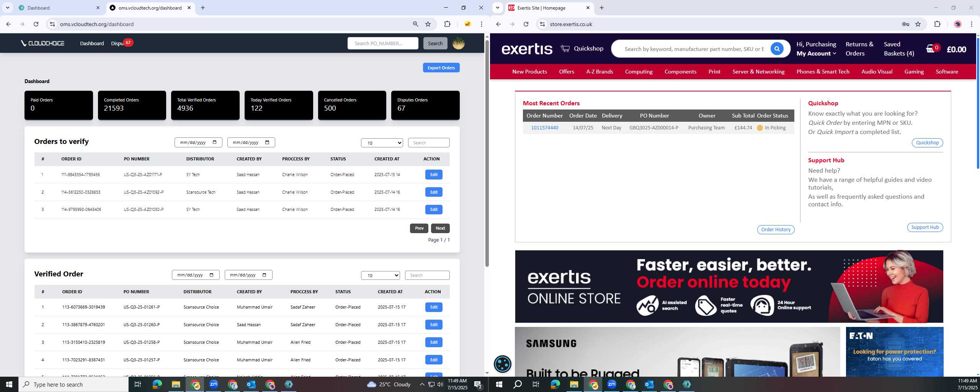Click the Exertis logo
980x392 pixels.
point(527,49)
